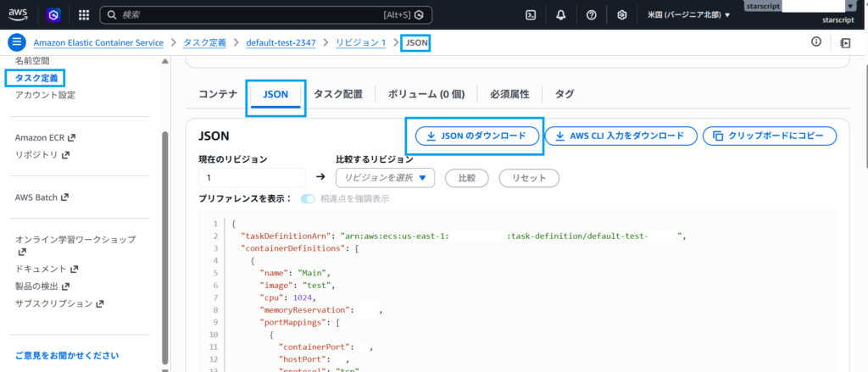This screenshot has height=372, width=868.
Task: Click the JSON のダウンロード button
Action: (x=476, y=136)
